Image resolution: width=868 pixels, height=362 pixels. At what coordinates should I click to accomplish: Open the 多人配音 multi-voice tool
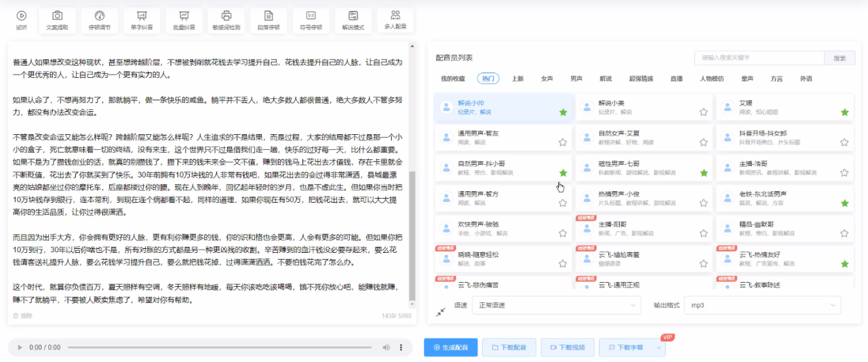pyautogui.click(x=395, y=16)
